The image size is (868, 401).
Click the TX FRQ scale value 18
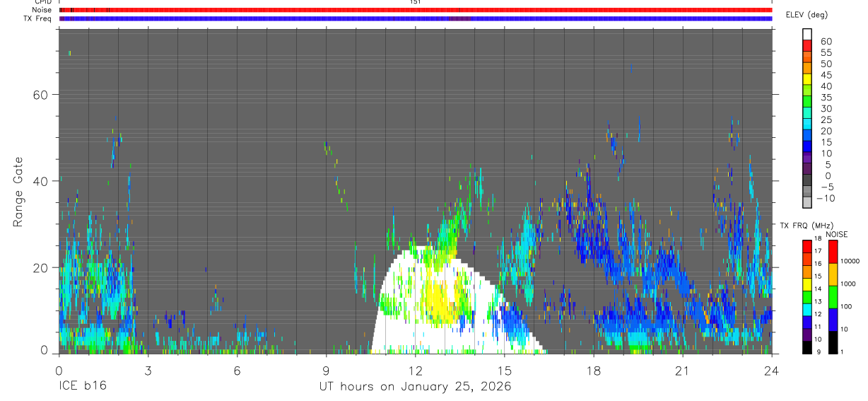coord(818,240)
